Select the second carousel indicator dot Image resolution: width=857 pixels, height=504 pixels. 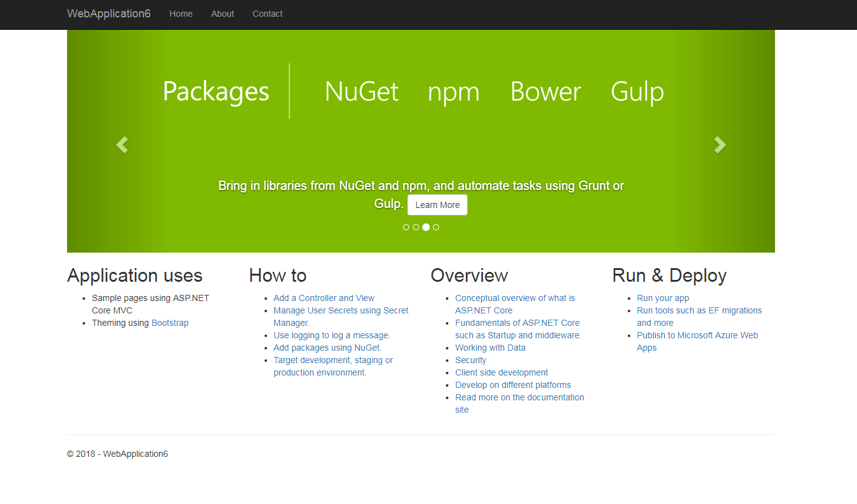click(x=416, y=227)
